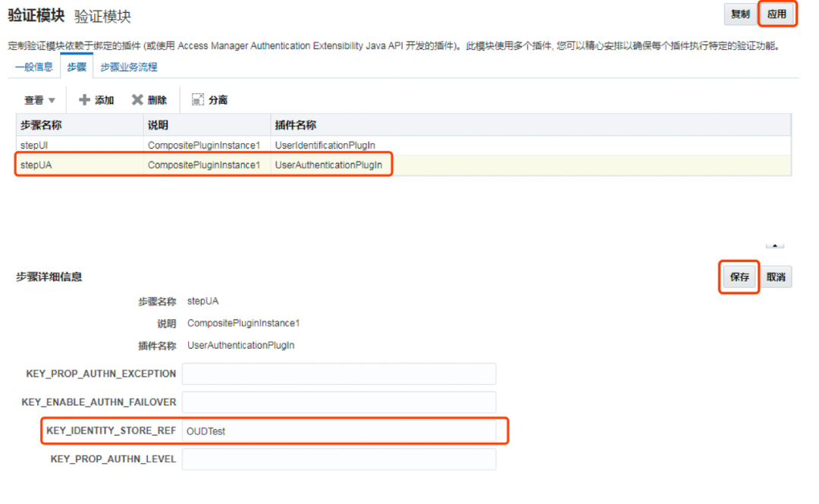Click the 步骤名称 column header
This screenshot has width=819, height=504.
[80, 125]
